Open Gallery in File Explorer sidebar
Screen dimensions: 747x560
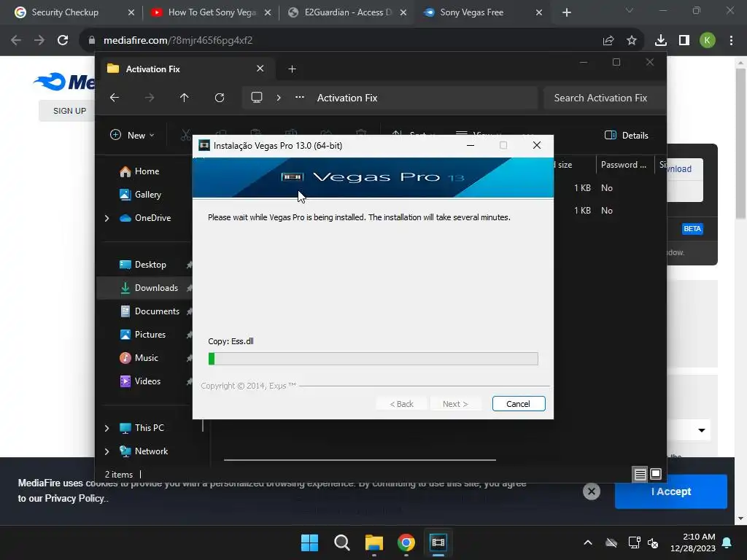(x=147, y=195)
